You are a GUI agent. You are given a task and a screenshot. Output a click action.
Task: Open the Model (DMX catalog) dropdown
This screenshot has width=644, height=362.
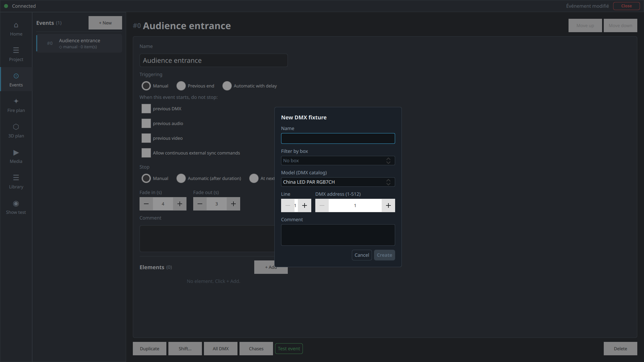tap(338, 182)
